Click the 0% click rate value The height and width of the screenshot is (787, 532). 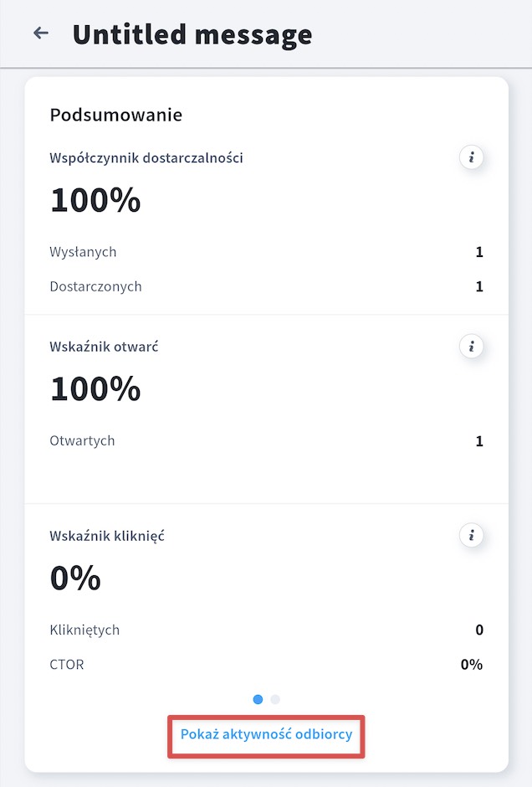[x=75, y=578]
